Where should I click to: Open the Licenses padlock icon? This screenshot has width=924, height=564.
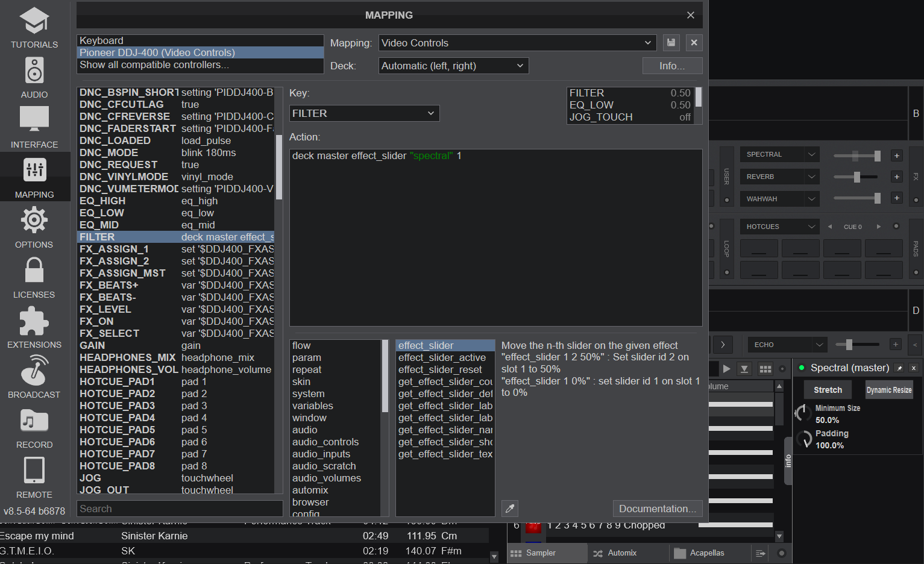(34, 270)
